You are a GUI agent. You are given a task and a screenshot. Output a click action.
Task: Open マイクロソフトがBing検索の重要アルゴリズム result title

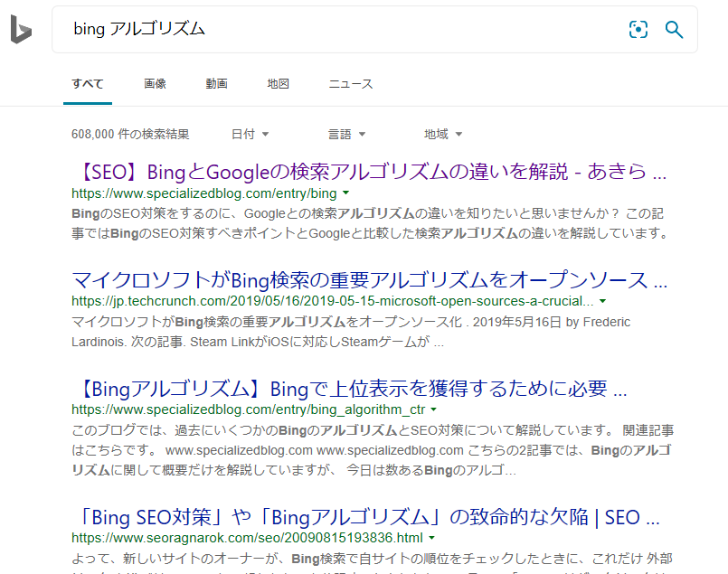370,280
